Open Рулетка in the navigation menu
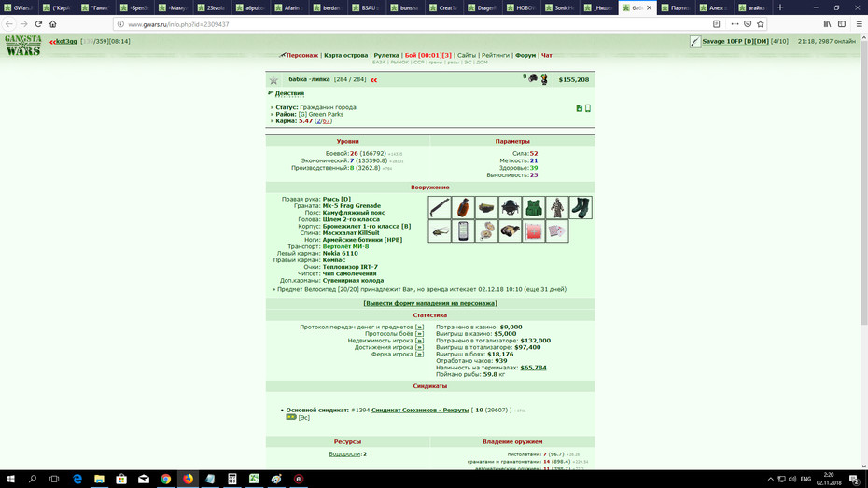This screenshot has width=868, height=488. pyautogui.click(x=386, y=55)
